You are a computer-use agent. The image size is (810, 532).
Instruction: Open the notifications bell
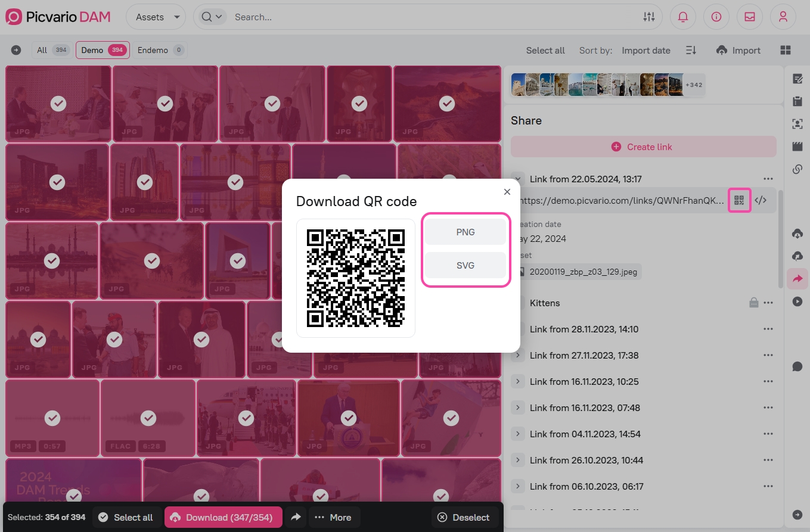click(683, 17)
